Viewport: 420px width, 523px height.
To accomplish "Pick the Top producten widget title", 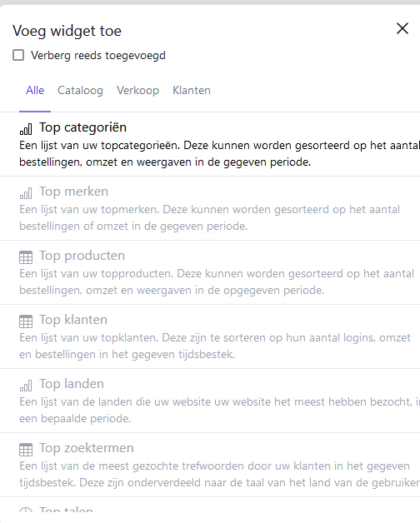I will click(x=82, y=256).
